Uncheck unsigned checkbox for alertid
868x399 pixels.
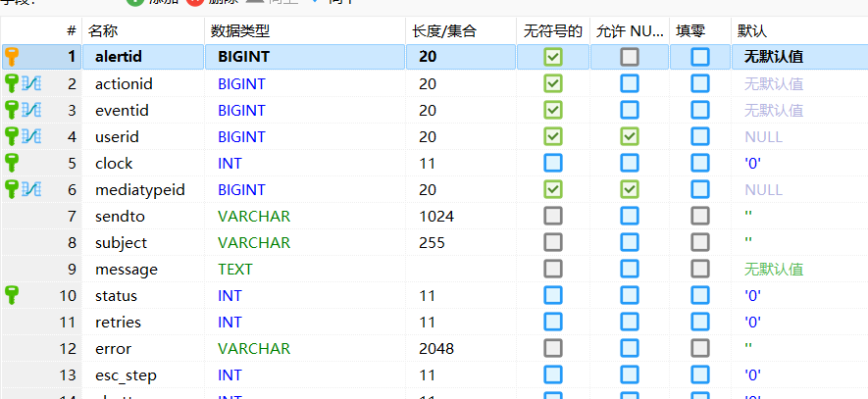point(553,57)
